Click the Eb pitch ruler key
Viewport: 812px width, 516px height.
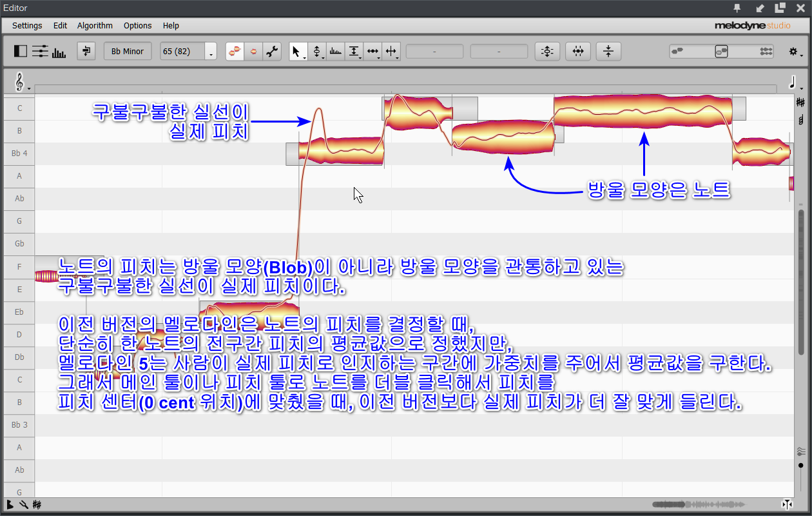(19, 312)
